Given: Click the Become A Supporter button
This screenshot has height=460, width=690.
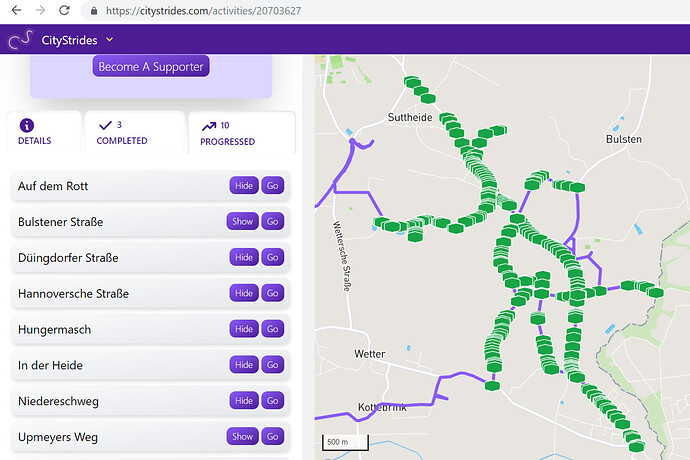Looking at the screenshot, I should pos(151,66).
